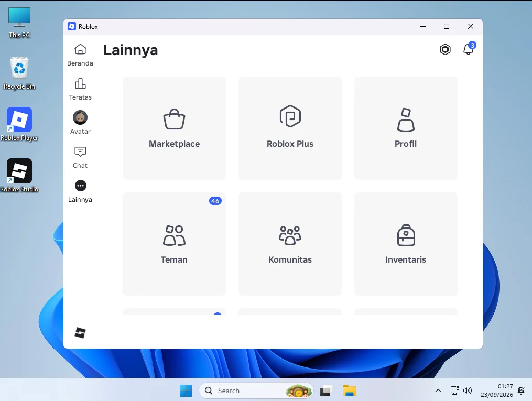Open the Windows Start menu
This screenshot has width=532, height=401.
(x=186, y=391)
